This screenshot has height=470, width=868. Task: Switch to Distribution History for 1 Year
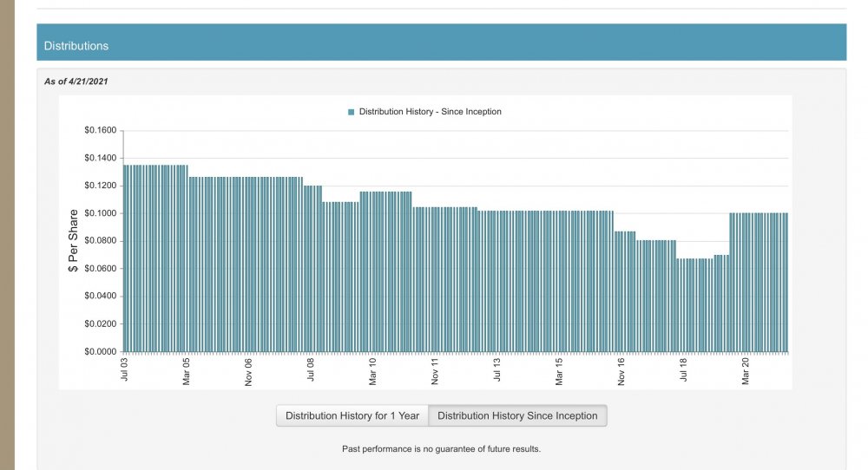(352, 416)
